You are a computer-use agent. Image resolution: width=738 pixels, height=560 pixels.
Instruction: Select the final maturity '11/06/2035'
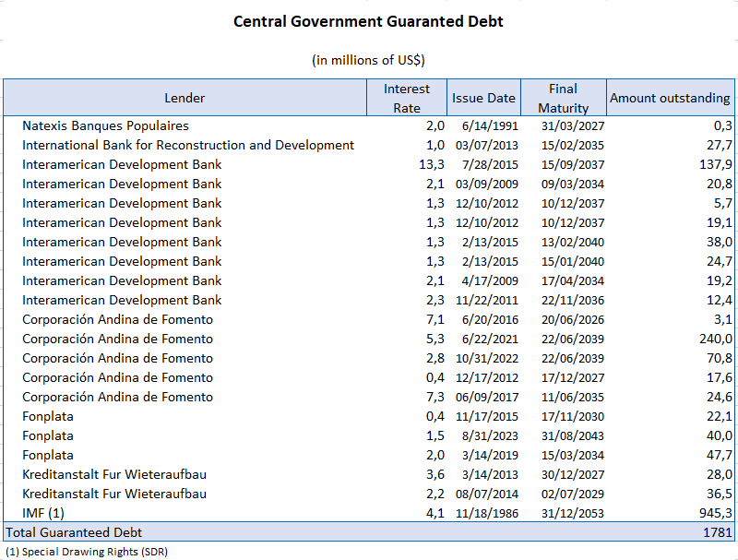pos(573,398)
